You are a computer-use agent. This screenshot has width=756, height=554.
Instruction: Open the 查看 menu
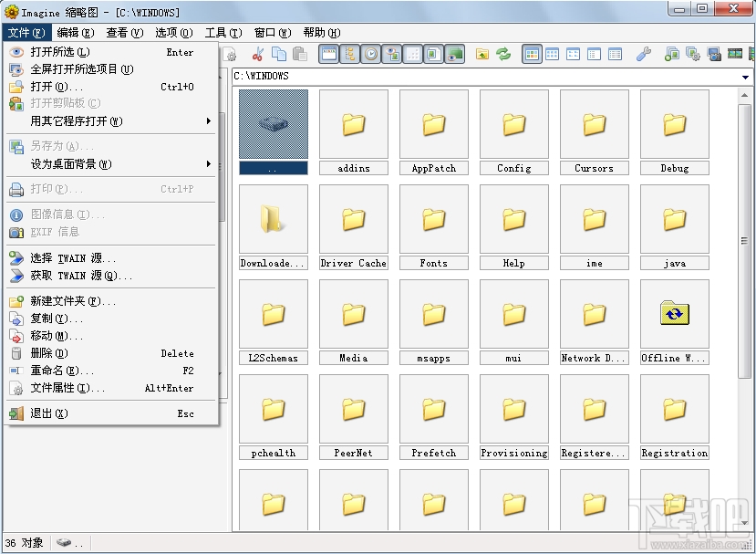tap(125, 32)
